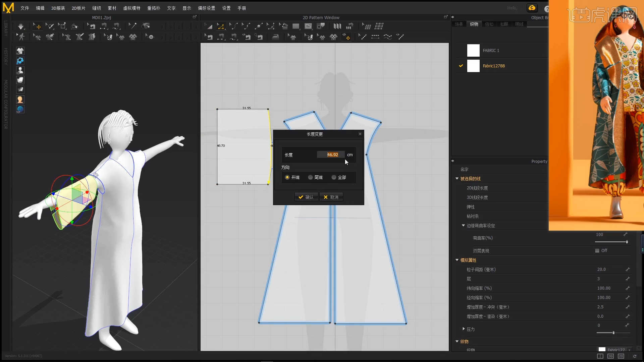Click the steam iron tool icon
The width and height of the screenshot is (644, 362).
pos(275,37)
